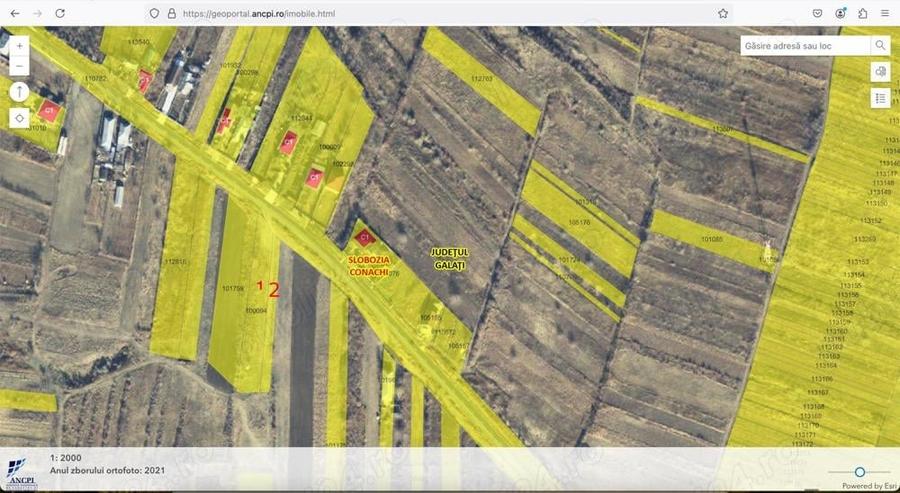900x493 pixels.
Task: Open the legend list widget
Action: pyautogui.click(x=880, y=98)
